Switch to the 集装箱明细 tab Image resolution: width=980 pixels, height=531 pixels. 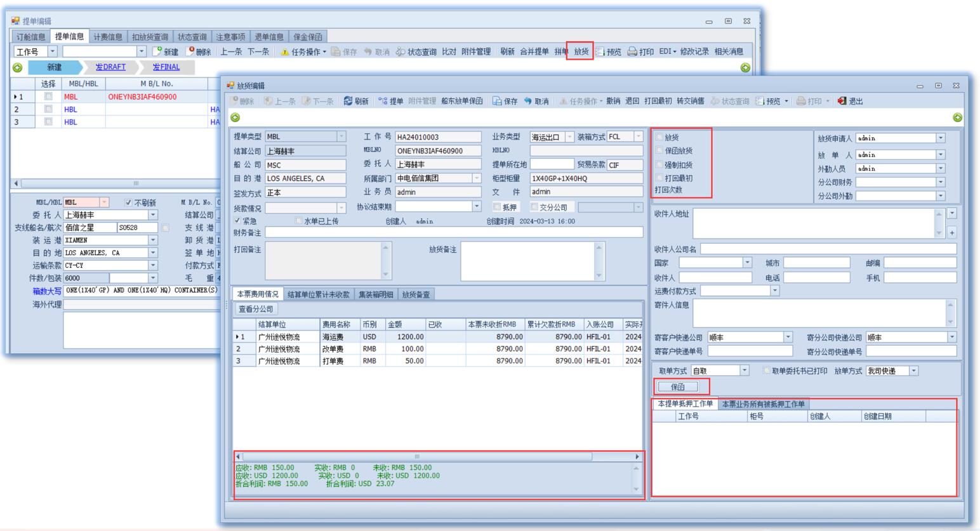pyautogui.click(x=376, y=294)
